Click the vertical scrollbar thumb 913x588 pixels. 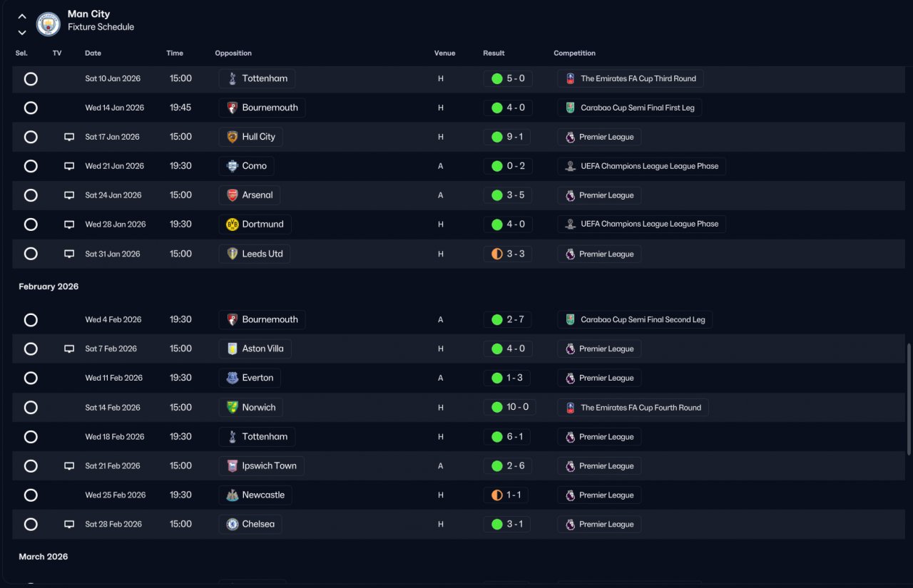909,399
